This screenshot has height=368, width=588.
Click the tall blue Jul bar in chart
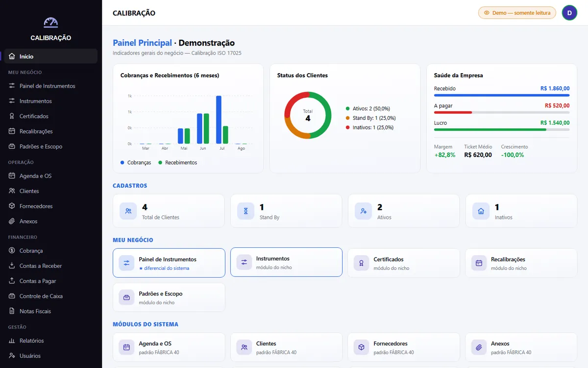(219, 120)
